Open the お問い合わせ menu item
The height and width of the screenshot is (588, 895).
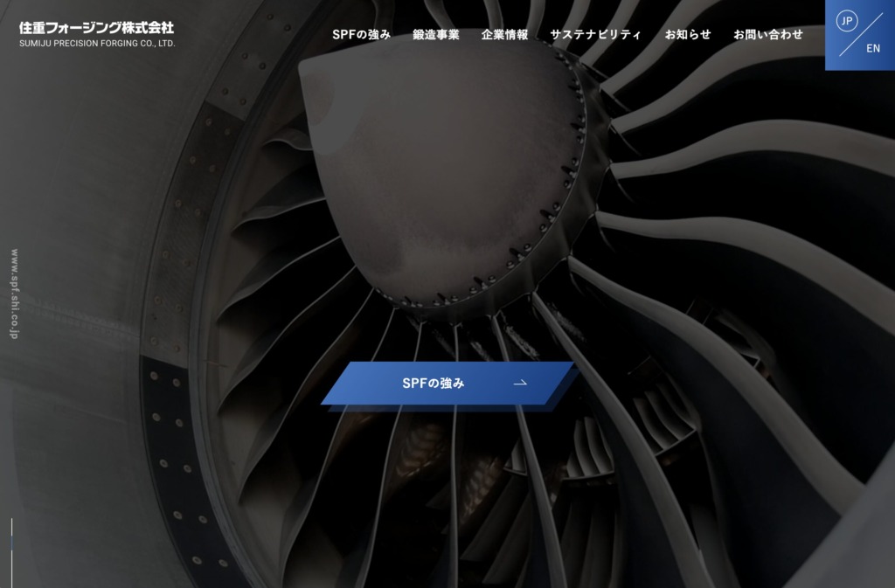click(x=768, y=35)
